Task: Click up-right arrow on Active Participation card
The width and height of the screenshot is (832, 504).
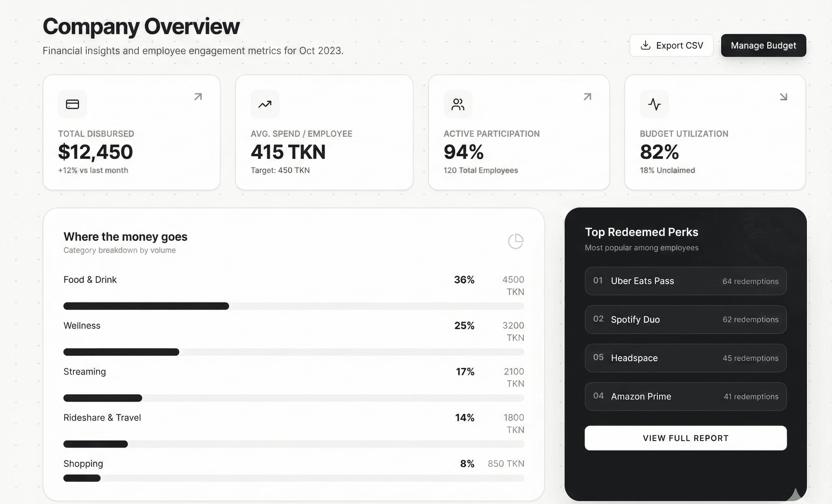Action: point(588,97)
